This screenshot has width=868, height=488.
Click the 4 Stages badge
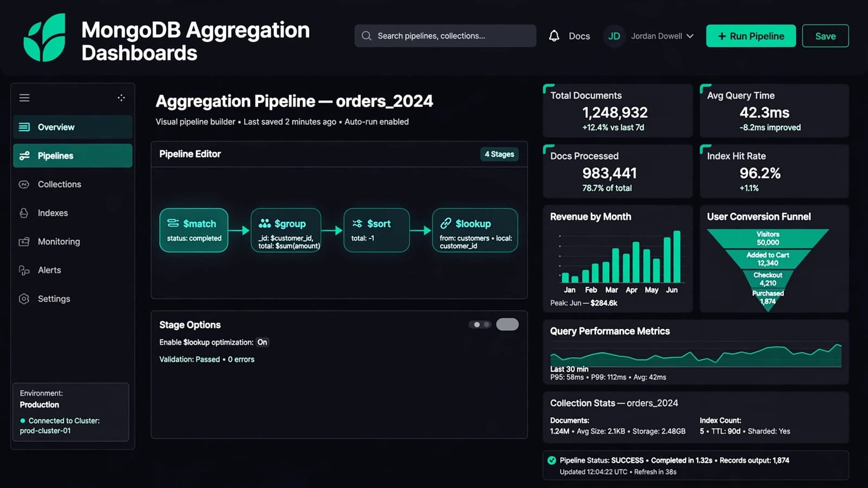coord(499,154)
